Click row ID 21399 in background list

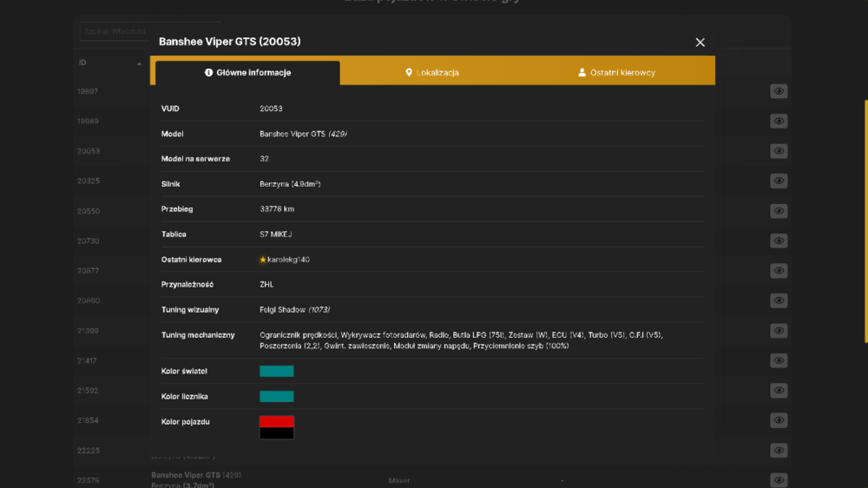[88, 331]
